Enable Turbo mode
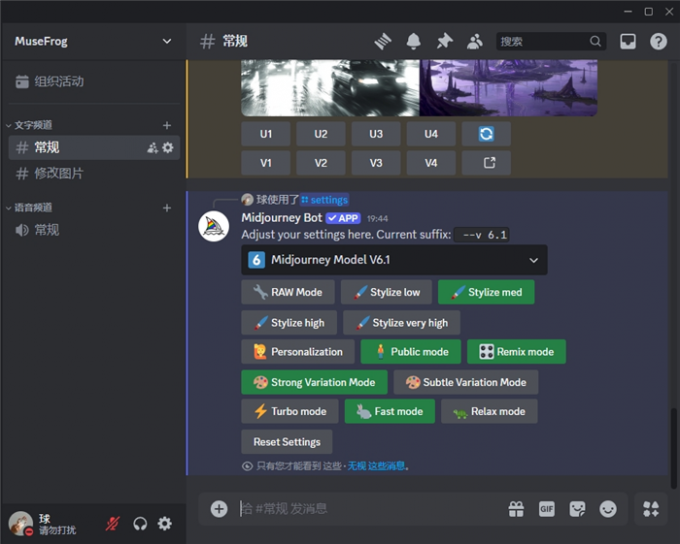The width and height of the screenshot is (680, 544). click(x=290, y=411)
